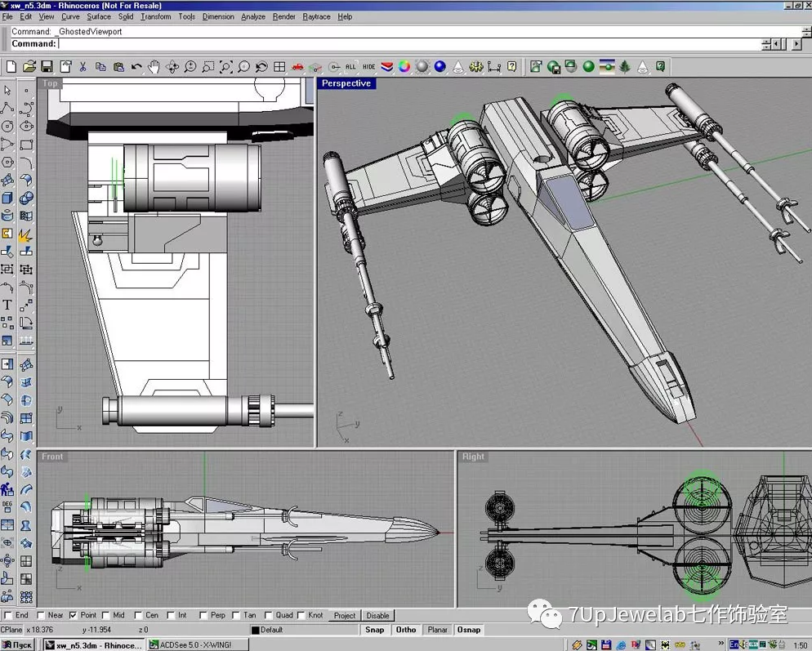Open the Default layer selector in status bar

click(x=302, y=630)
